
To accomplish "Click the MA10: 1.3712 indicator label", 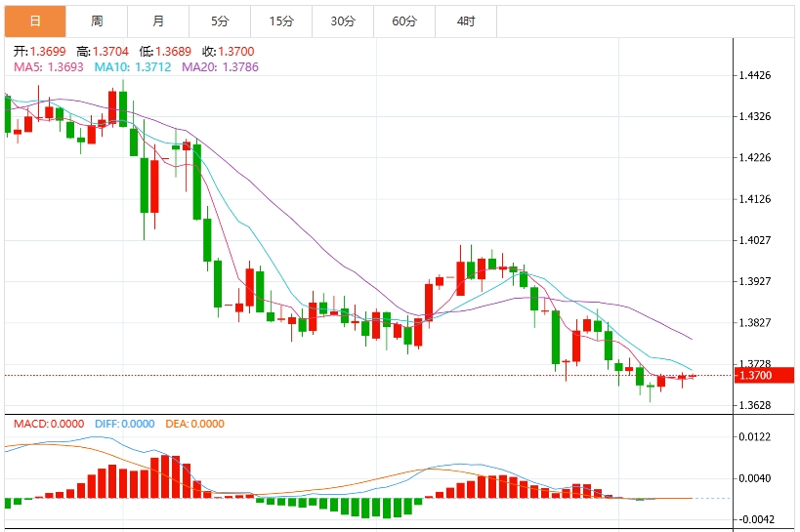I will [133, 67].
